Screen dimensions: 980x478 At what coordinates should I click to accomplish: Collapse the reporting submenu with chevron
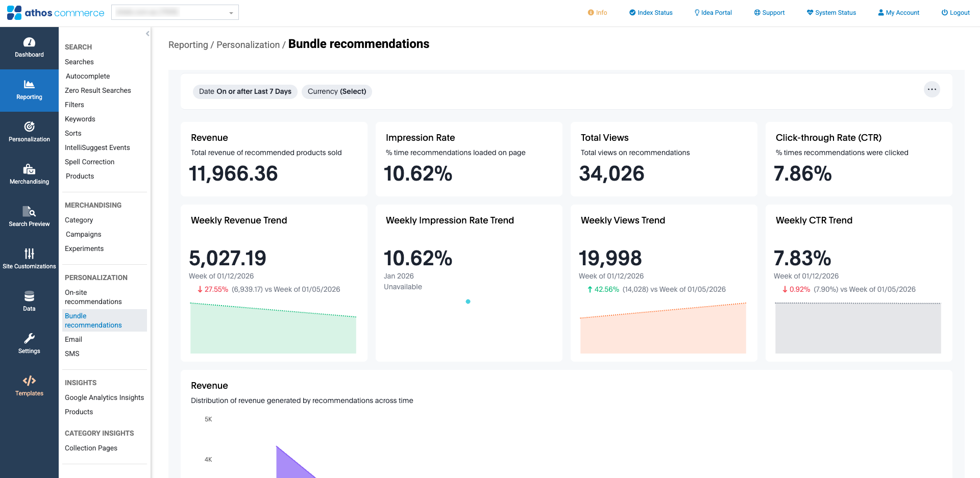(148, 34)
